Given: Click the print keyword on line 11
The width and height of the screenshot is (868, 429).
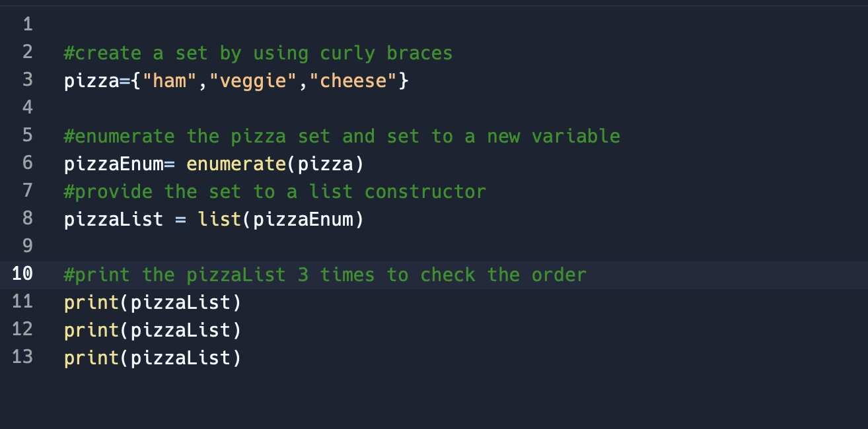Looking at the screenshot, I should 91,302.
